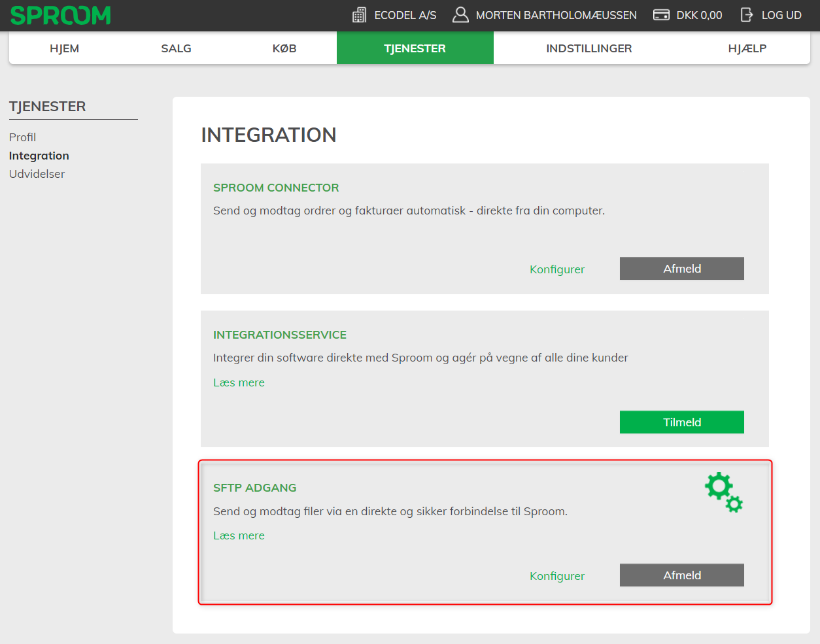
Task: Select the TJENESTER tab
Action: pyautogui.click(x=415, y=48)
